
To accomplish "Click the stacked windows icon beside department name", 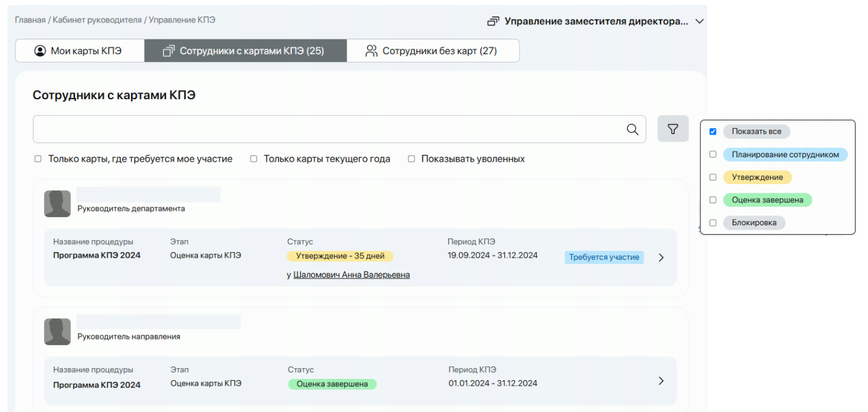I will coord(493,21).
